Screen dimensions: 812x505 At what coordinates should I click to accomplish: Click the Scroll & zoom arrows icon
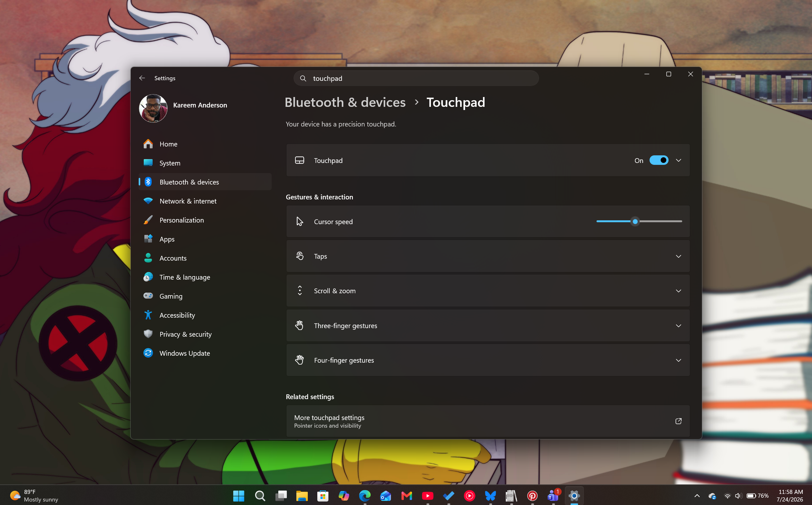[300, 291]
